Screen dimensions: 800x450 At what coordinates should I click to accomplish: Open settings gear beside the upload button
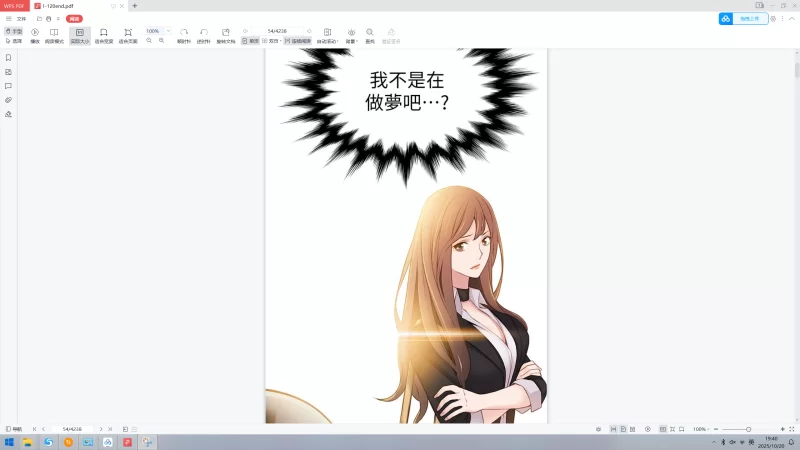773,19
